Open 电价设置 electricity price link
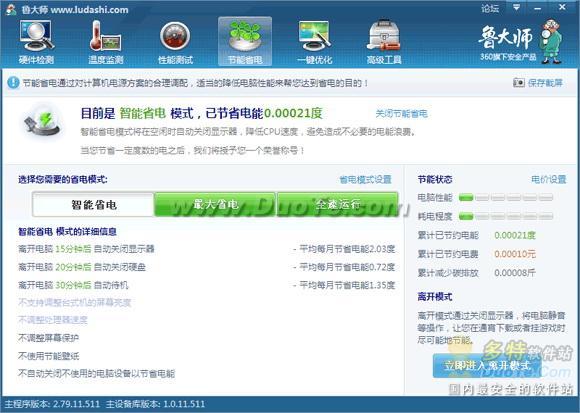 549,179
